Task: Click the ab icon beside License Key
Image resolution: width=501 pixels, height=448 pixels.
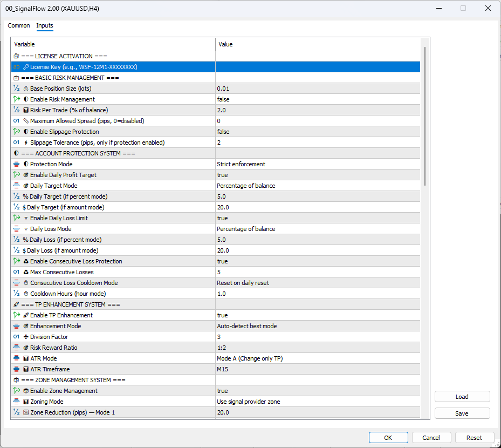Action: pyautogui.click(x=15, y=66)
